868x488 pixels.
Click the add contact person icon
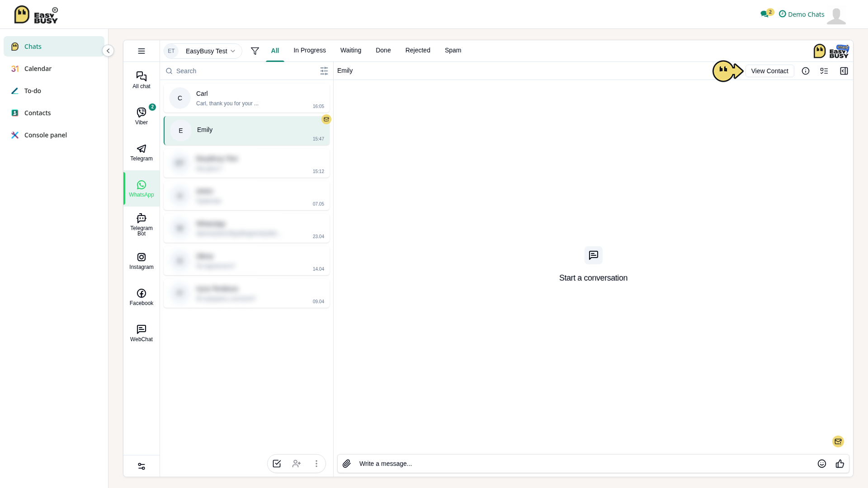pyautogui.click(x=297, y=464)
